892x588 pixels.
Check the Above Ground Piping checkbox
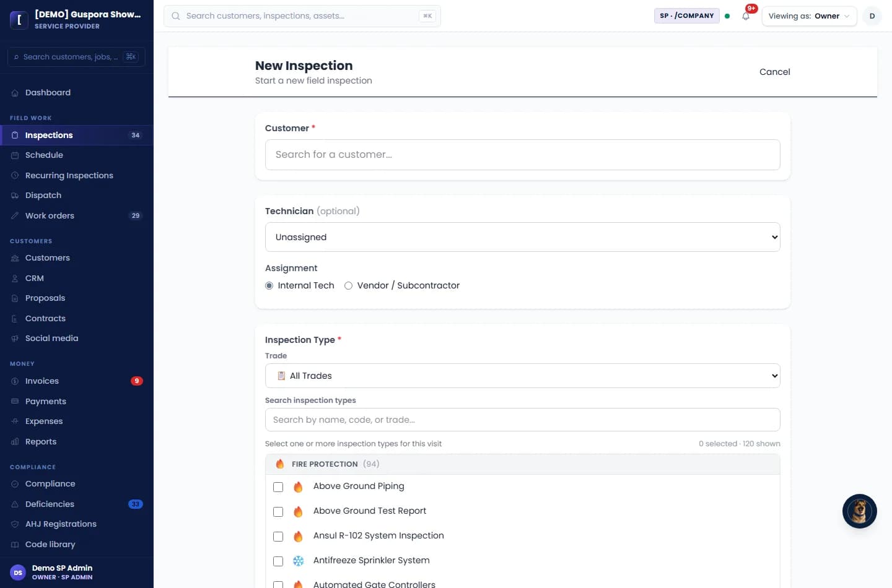(x=278, y=487)
